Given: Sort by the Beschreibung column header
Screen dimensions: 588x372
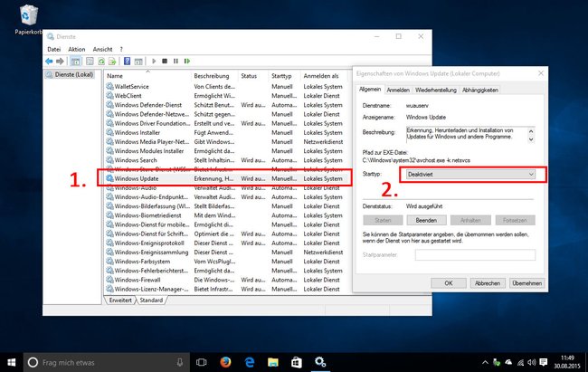Looking at the screenshot, I should 215,76.
